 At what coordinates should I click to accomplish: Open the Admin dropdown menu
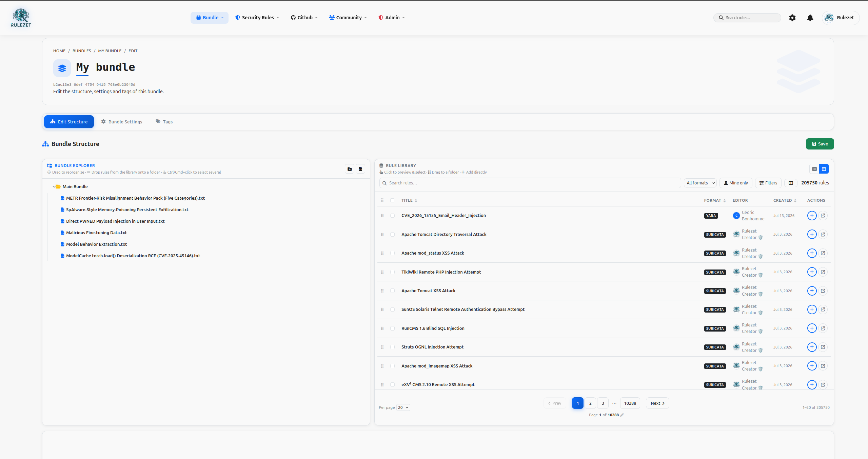(392, 18)
